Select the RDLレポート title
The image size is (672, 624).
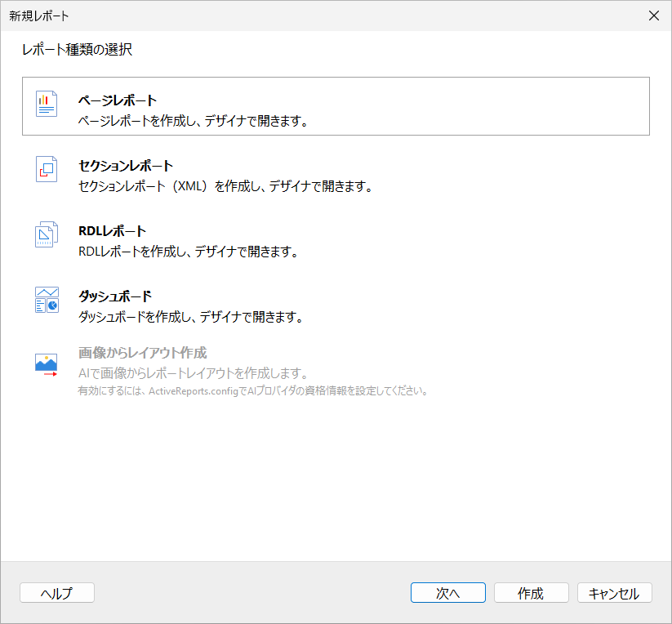click(x=113, y=231)
